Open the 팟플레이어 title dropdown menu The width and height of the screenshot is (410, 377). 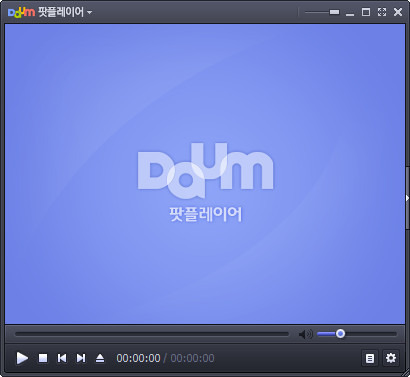coord(65,12)
